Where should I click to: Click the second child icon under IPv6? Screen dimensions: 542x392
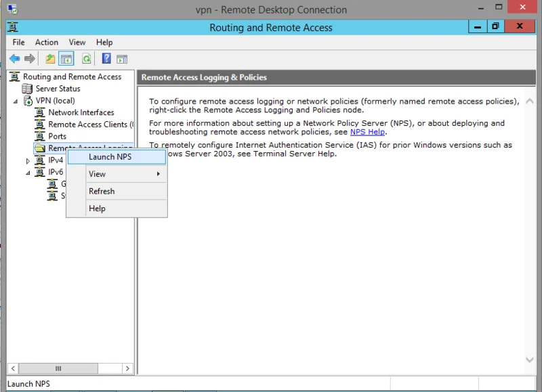tap(52, 196)
